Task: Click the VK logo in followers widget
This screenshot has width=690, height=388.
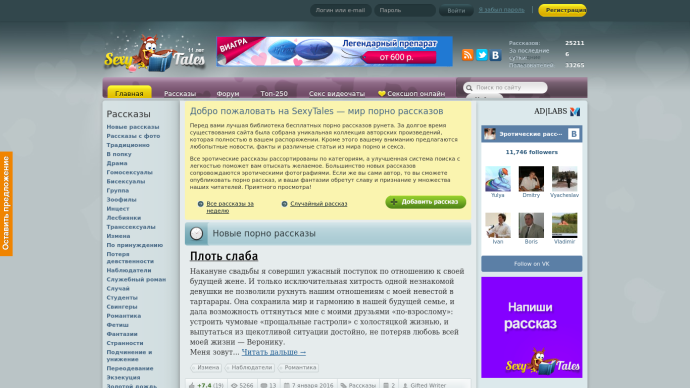Action: tap(573, 134)
